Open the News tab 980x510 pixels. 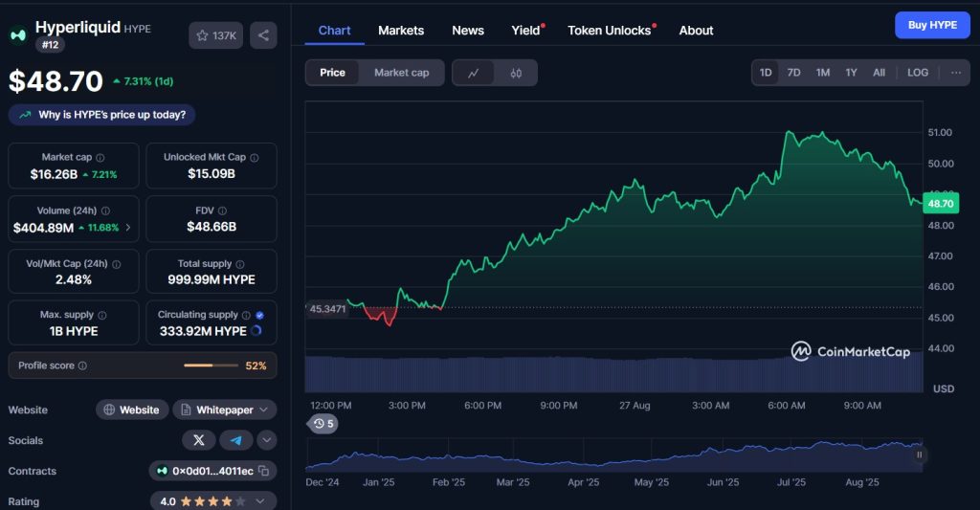[x=468, y=30]
